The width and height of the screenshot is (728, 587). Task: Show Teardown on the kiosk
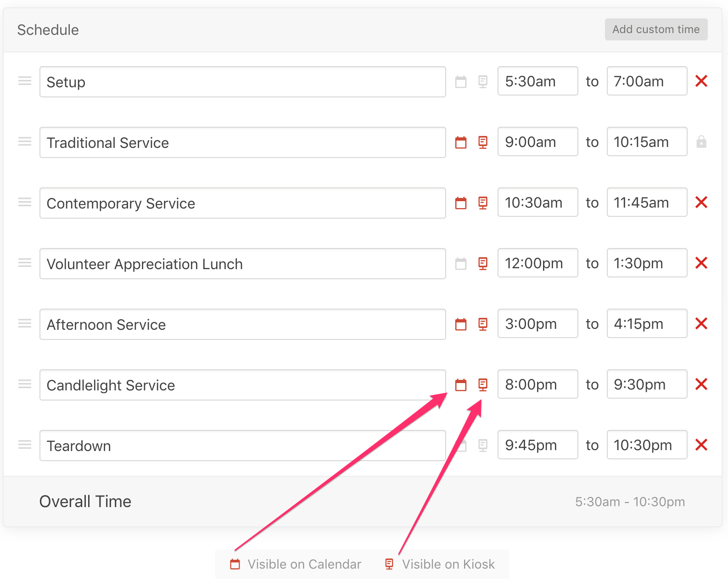(x=483, y=446)
